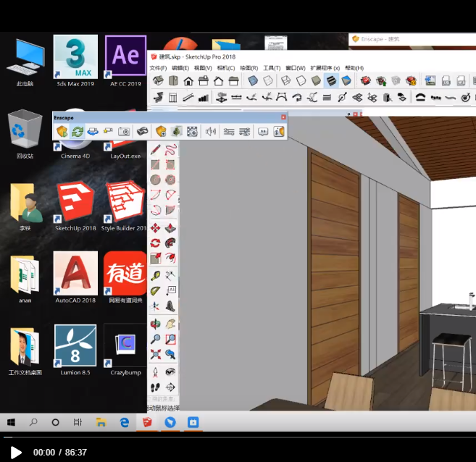Image resolution: width=476 pixels, height=462 pixels.
Task: Select the front view black house icon
Action: pos(188,80)
